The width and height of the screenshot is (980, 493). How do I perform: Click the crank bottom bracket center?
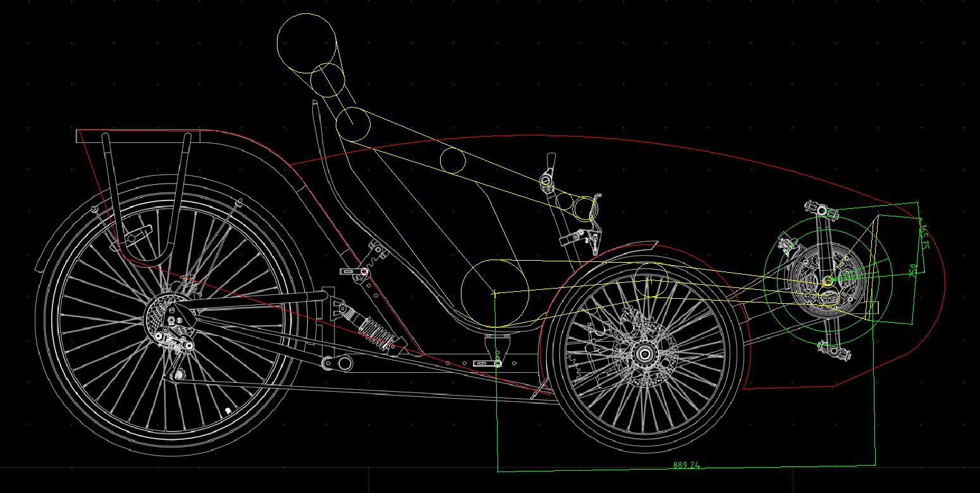828,280
